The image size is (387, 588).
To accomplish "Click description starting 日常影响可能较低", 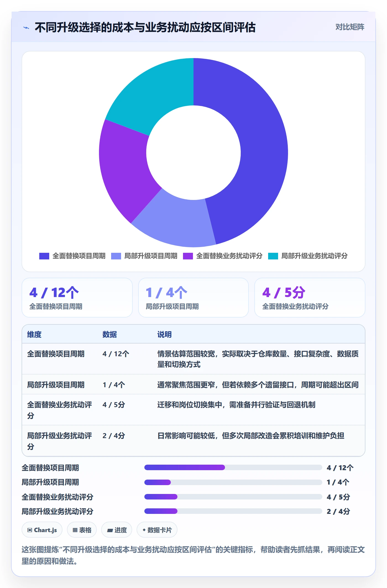I will tap(251, 436).
